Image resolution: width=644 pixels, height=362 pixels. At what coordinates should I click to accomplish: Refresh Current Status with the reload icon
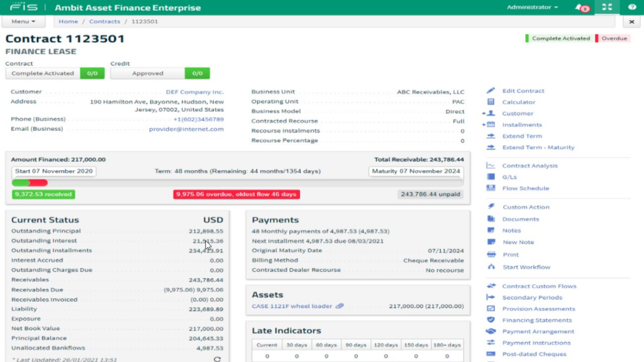coord(217,359)
